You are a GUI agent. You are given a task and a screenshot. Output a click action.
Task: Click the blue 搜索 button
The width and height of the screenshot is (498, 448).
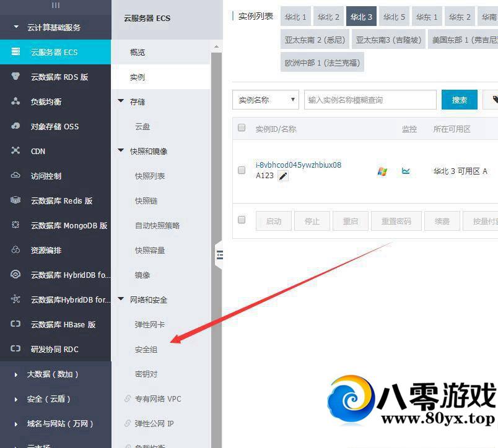click(459, 100)
